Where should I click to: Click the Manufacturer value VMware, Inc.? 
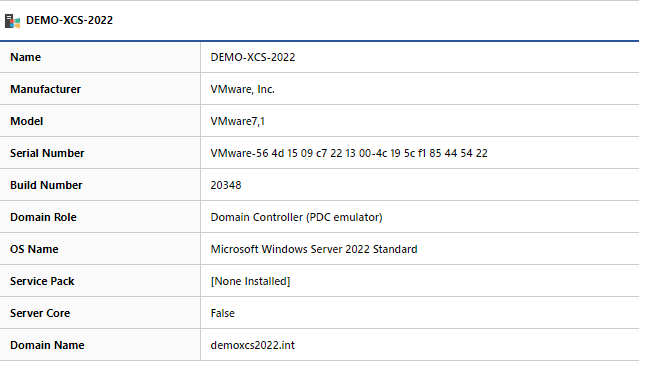[x=243, y=89]
